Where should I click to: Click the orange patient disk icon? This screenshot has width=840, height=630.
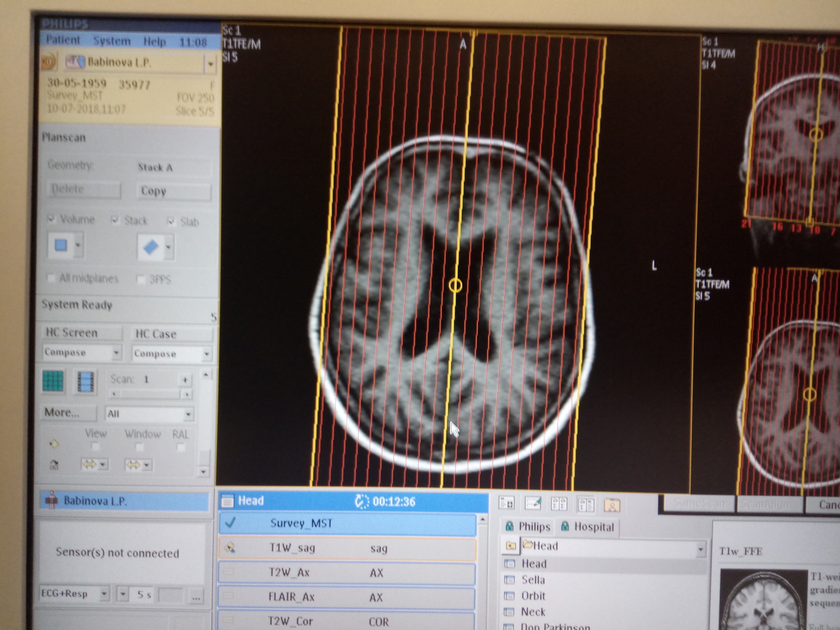pyautogui.click(x=49, y=61)
